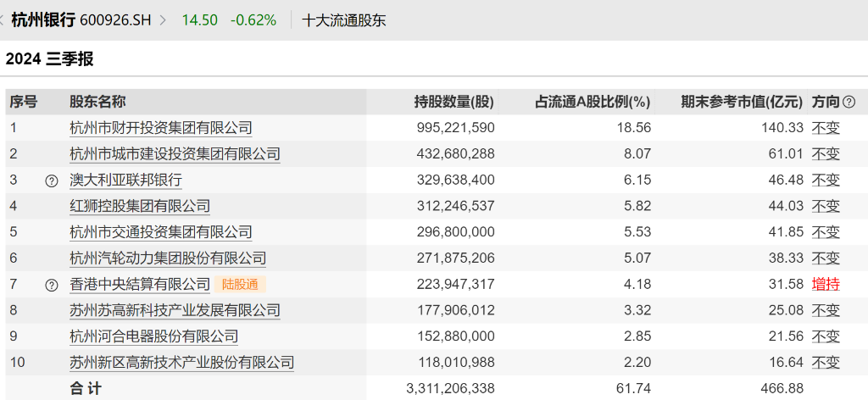Open shareholder 杭州市财开投资集团有限公司
The width and height of the screenshot is (868, 400).
click(x=160, y=128)
